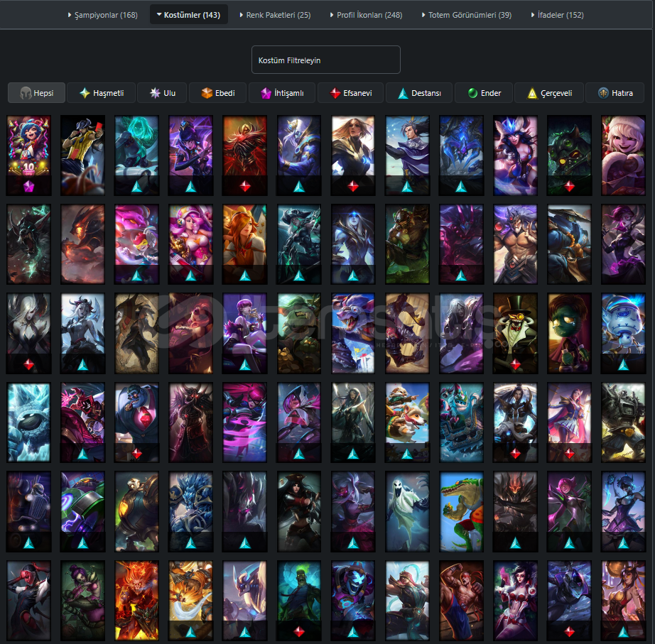The width and height of the screenshot is (655, 644).
Task: Show Hatıra legacy skins filter
Action: point(615,93)
